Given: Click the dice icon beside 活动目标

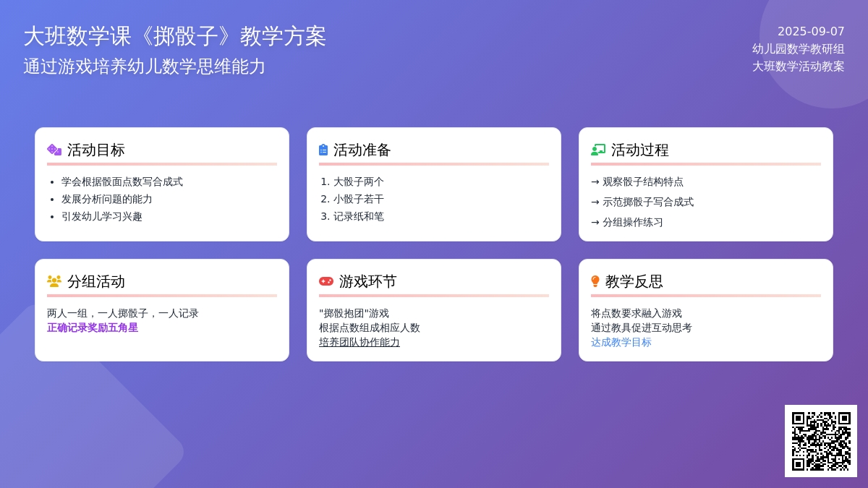Looking at the screenshot, I should (x=54, y=150).
